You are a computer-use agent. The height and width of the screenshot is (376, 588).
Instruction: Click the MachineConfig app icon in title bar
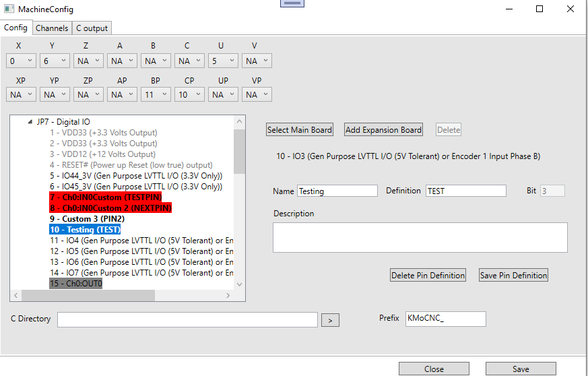tap(9, 9)
